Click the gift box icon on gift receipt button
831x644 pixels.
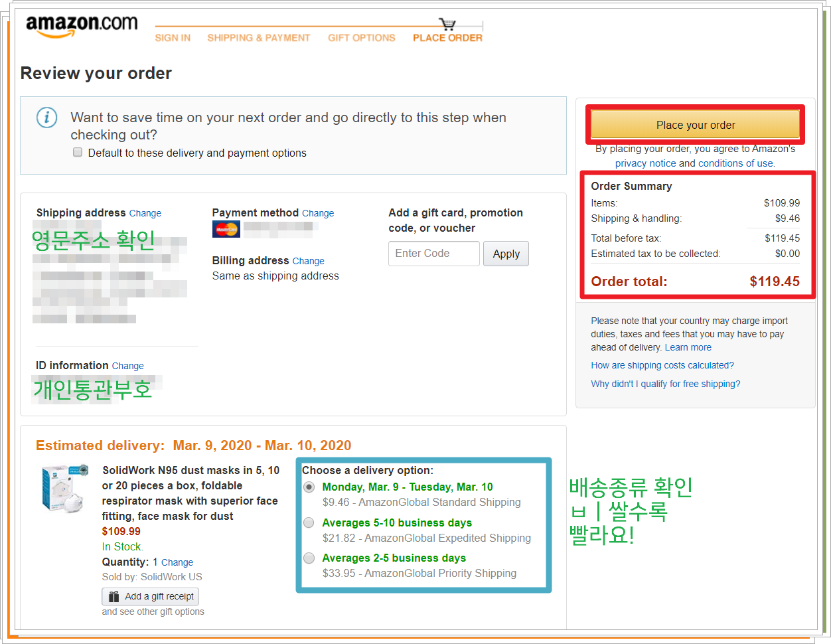114,597
